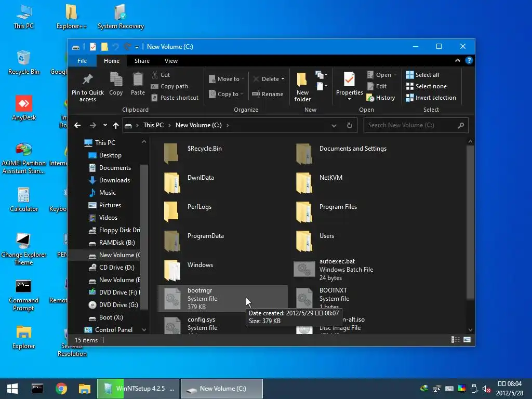Open the File menu tab

[x=82, y=61]
